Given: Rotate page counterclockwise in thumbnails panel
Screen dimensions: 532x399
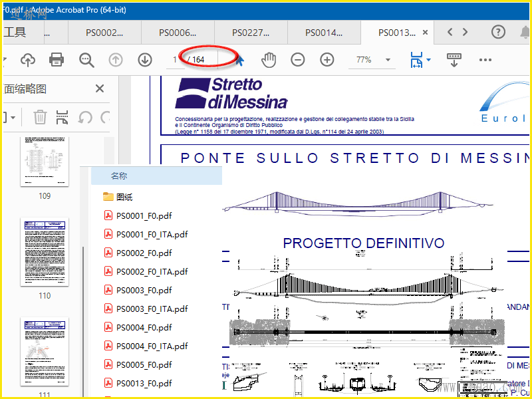Looking at the screenshot, I should pyautogui.click(x=84, y=118).
